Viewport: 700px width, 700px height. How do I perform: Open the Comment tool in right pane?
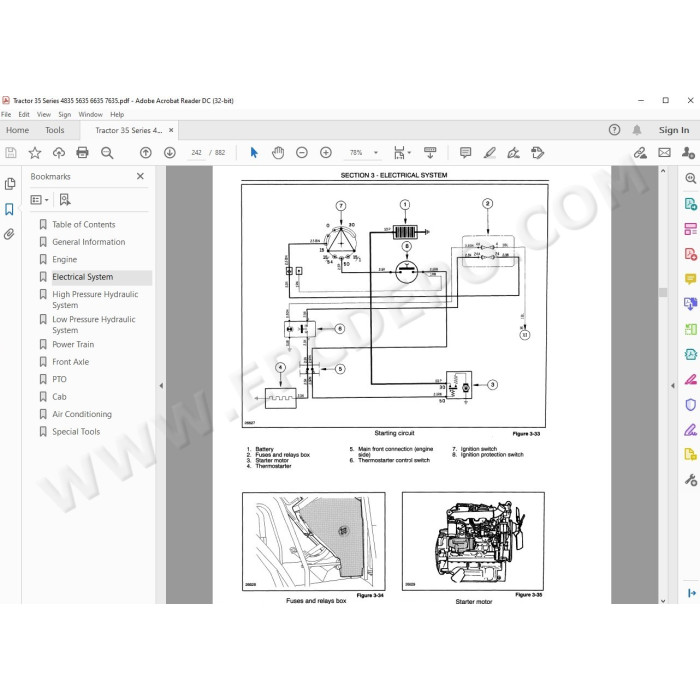(691, 279)
